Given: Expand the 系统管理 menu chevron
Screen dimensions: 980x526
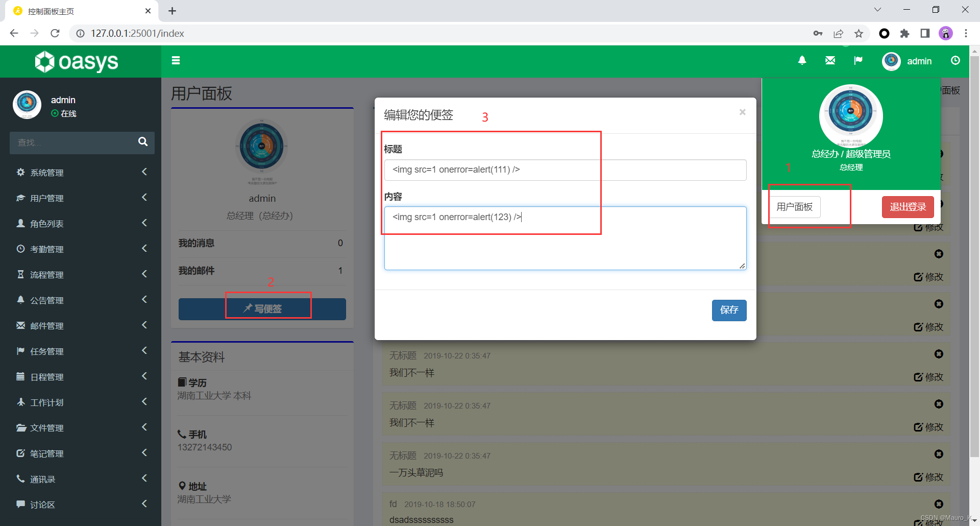Looking at the screenshot, I should [144, 172].
